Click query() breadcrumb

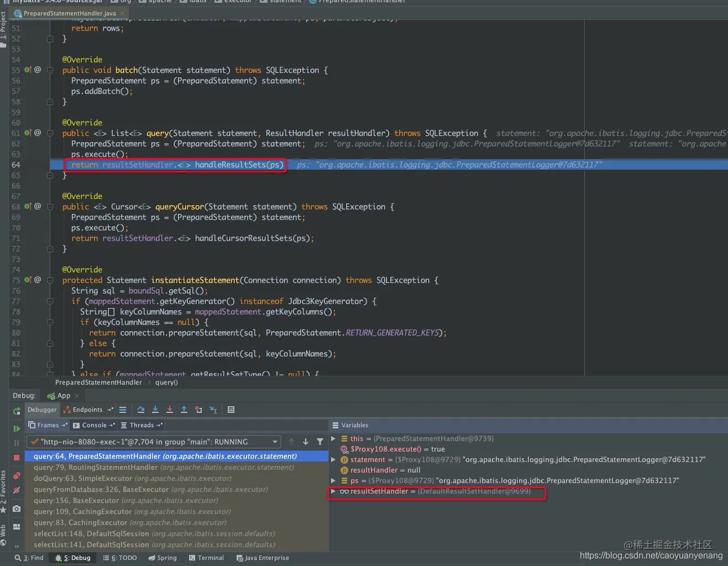[166, 382]
